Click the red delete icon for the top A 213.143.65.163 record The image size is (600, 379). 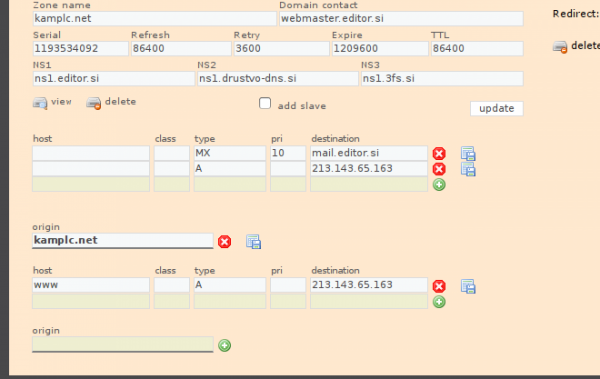(x=439, y=169)
